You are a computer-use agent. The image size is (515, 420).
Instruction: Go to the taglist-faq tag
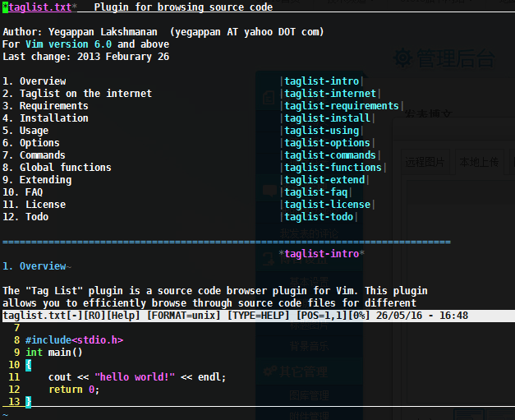pyautogui.click(x=316, y=192)
